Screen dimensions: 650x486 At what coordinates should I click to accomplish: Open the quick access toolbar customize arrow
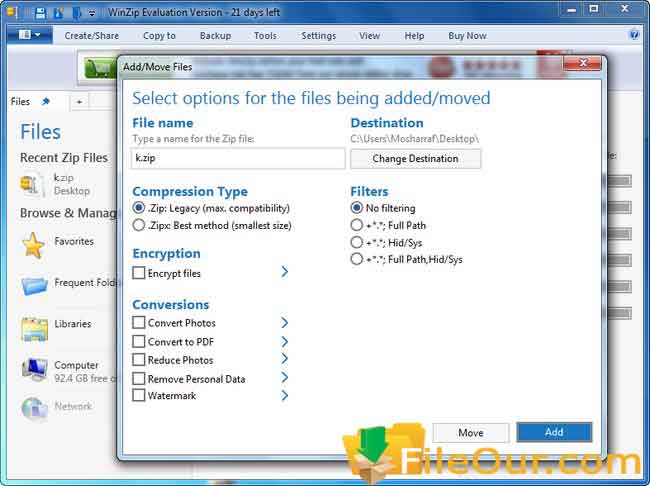[92, 13]
